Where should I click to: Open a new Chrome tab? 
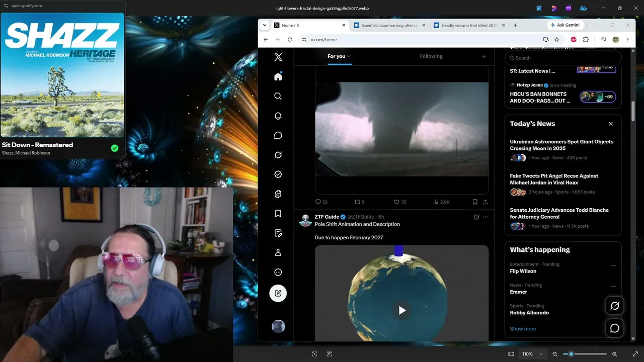515,25
